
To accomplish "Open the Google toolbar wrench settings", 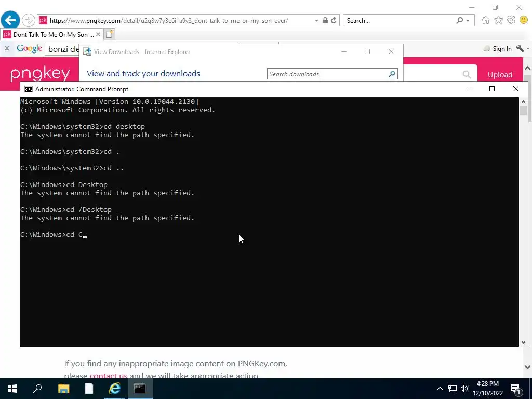I will tap(520, 48).
